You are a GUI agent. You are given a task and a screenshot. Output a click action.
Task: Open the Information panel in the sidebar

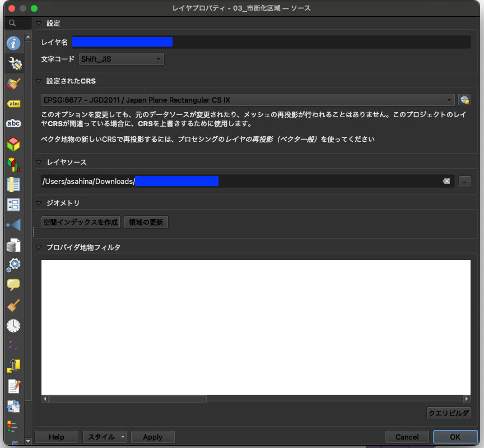[x=13, y=43]
